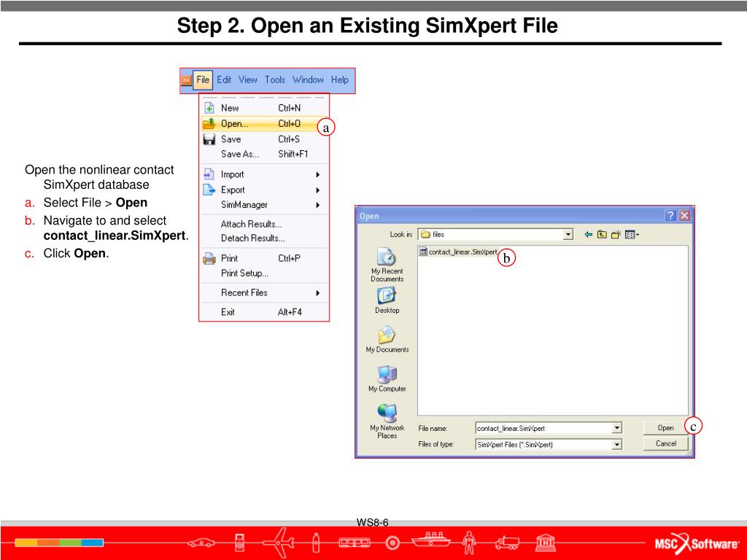Close the Open dialog

(x=684, y=216)
